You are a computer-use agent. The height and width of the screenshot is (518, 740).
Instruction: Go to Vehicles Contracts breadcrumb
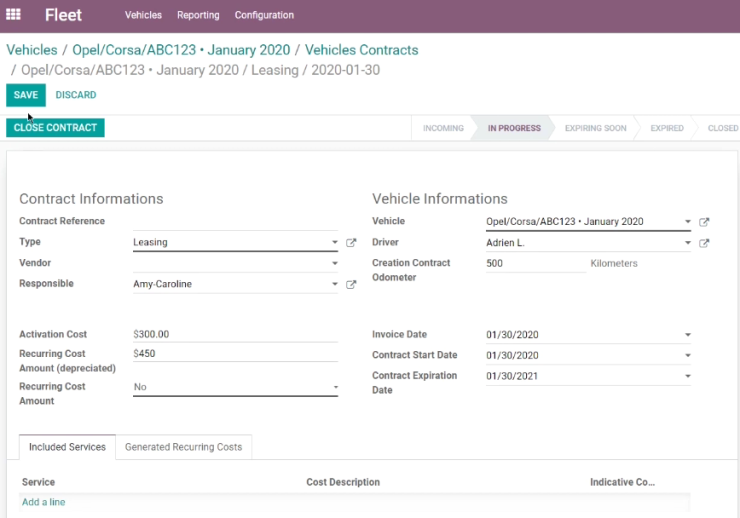pyautogui.click(x=362, y=50)
